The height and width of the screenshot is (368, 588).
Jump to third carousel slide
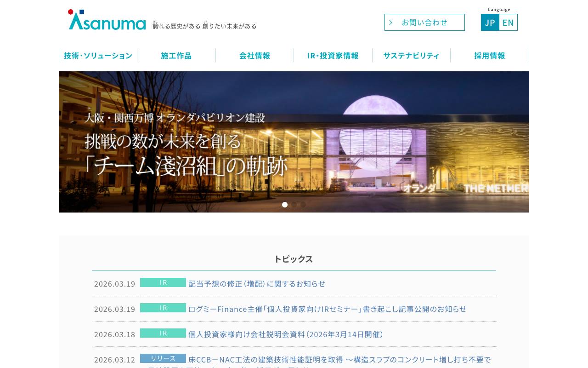303,205
